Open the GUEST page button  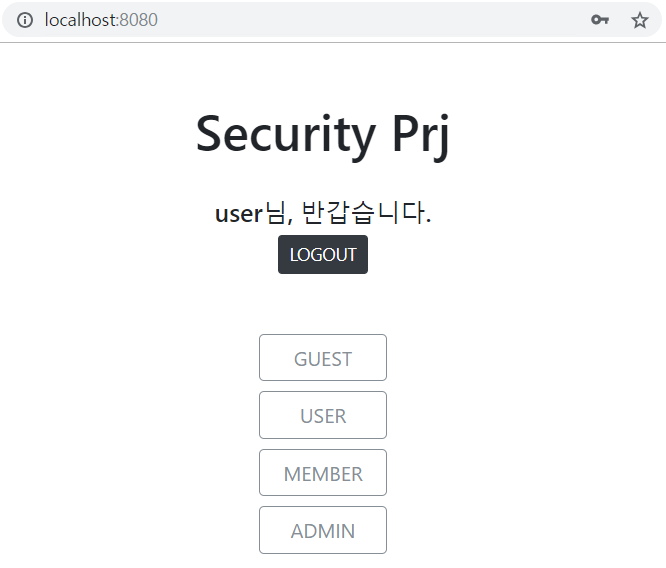(323, 358)
